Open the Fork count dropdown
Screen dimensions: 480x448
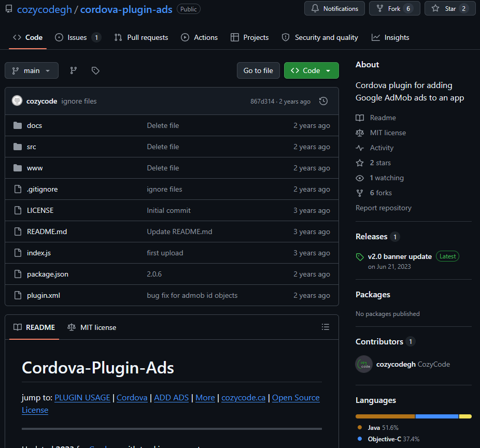pos(394,8)
